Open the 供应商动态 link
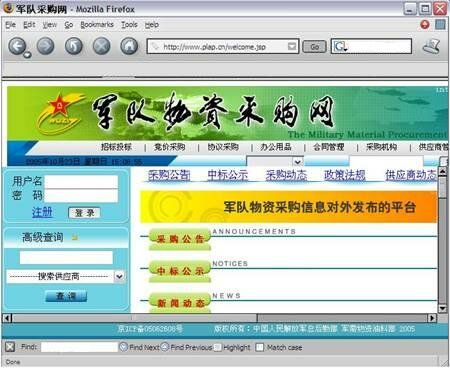Screen dimensions: 450x368 411,175
